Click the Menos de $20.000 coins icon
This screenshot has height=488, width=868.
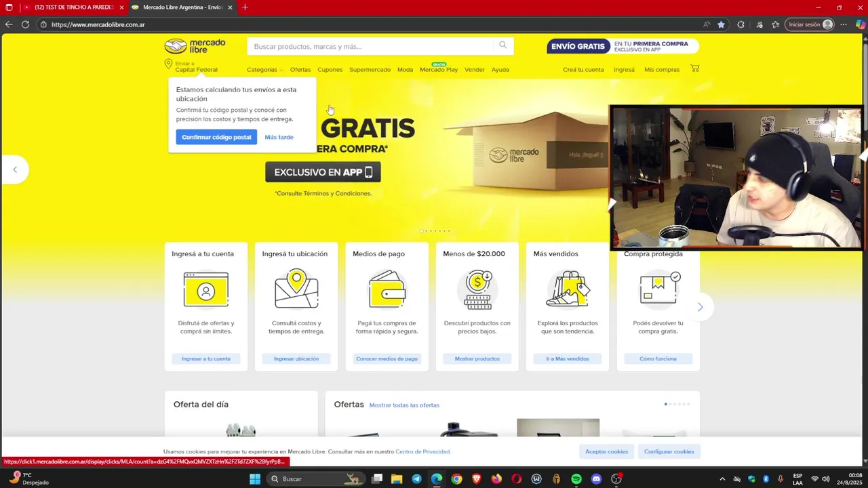click(x=477, y=289)
